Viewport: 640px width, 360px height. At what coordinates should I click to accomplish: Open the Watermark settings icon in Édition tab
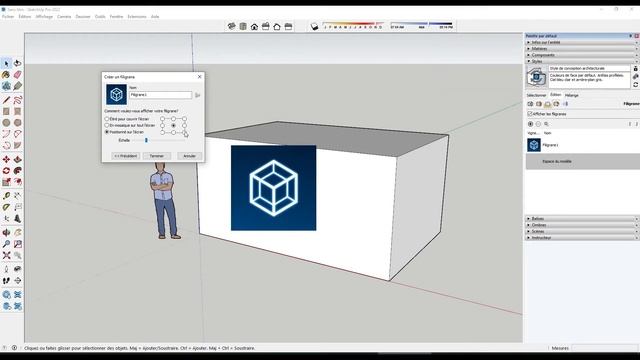pyautogui.click(x=556, y=104)
